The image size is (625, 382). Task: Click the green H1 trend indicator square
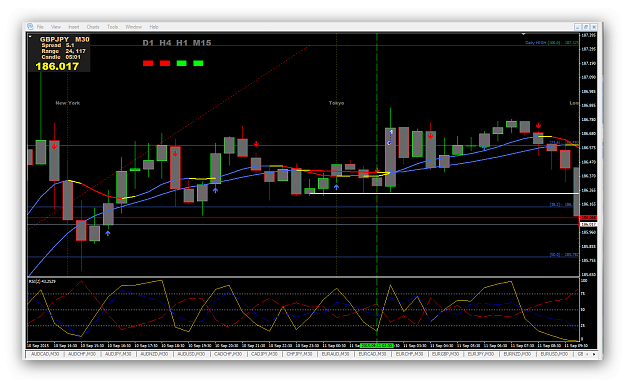click(181, 63)
